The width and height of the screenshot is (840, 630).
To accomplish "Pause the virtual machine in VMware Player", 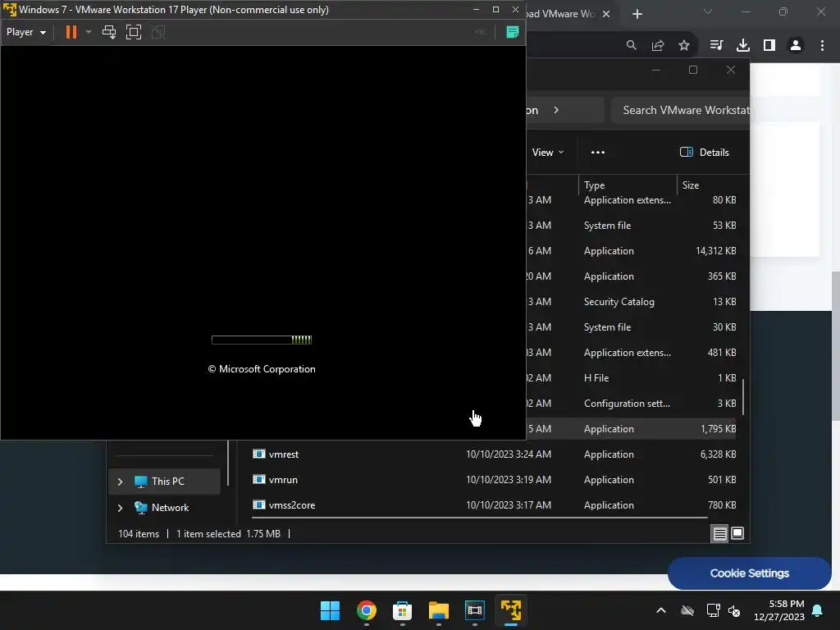I will (71, 32).
